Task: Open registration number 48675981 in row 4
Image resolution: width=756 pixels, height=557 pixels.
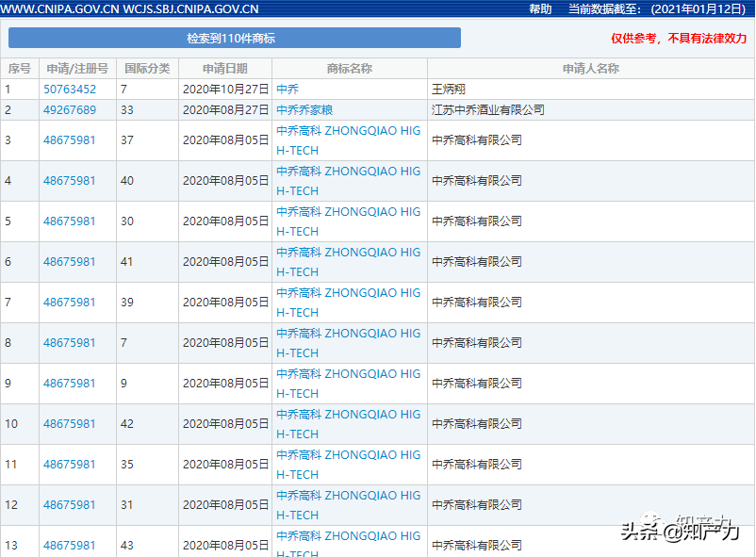Action: pos(70,181)
